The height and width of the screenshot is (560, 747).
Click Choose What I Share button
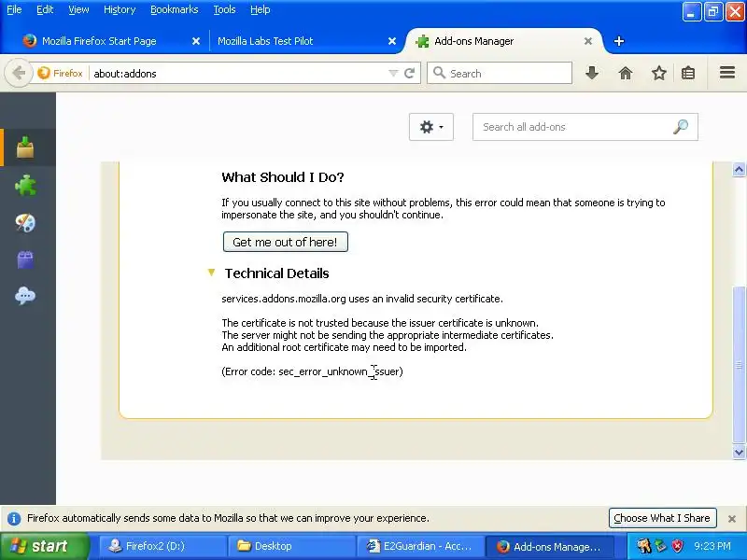coord(662,518)
